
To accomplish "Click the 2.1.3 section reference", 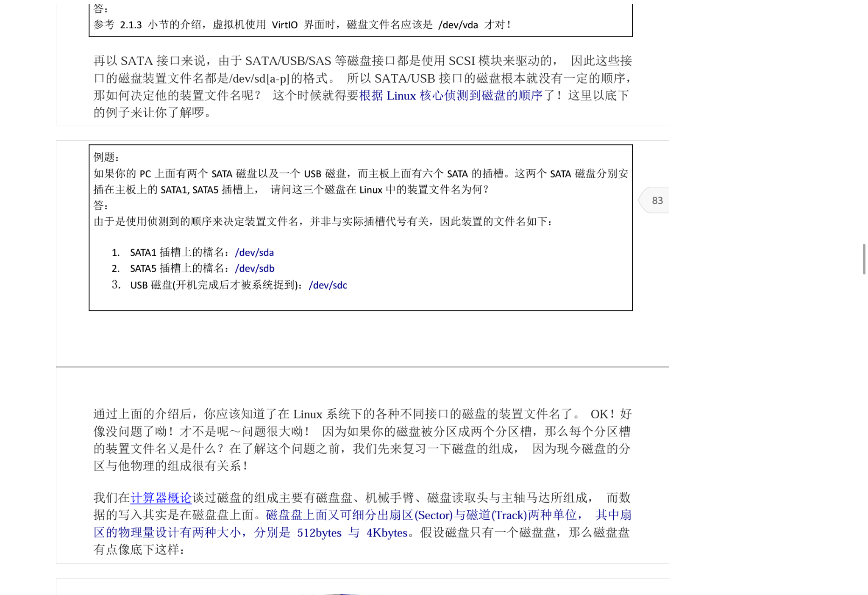I will click(x=131, y=25).
